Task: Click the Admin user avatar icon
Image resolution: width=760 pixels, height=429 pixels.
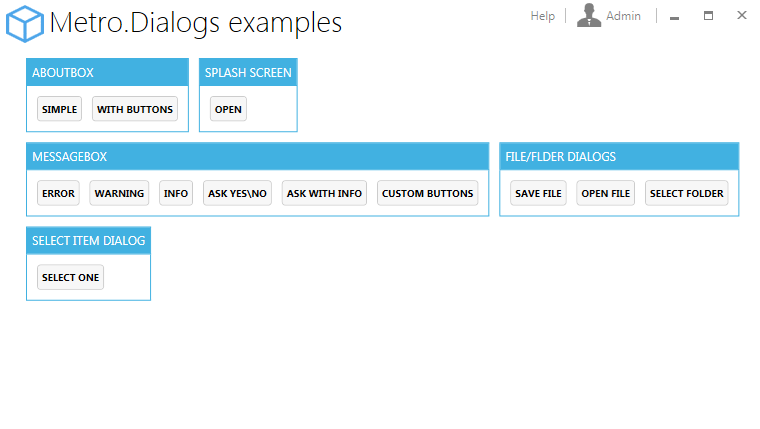Action: click(589, 15)
